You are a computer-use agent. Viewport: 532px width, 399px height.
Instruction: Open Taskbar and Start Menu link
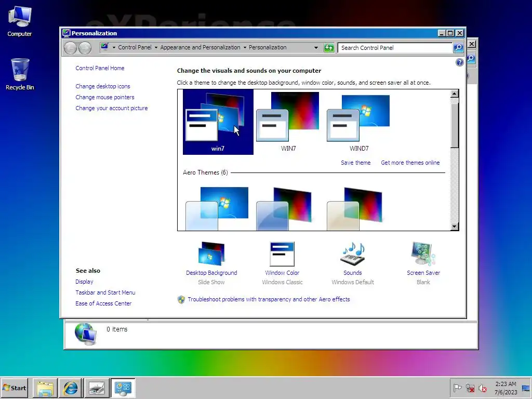point(105,292)
